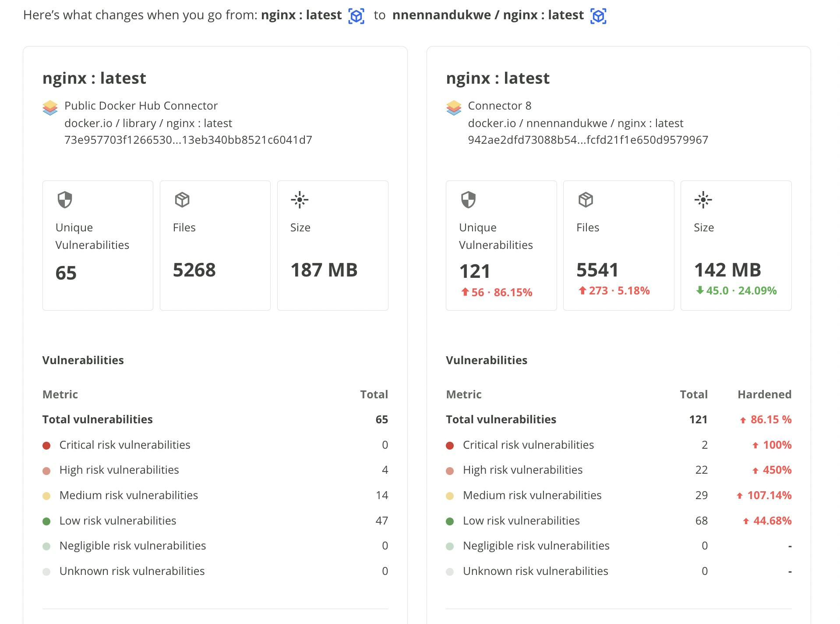Click the shield icon in the right Unique Vulnerabilities card
Image resolution: width=840 pixels, height=624 pixels.
[x=468, y=200]
